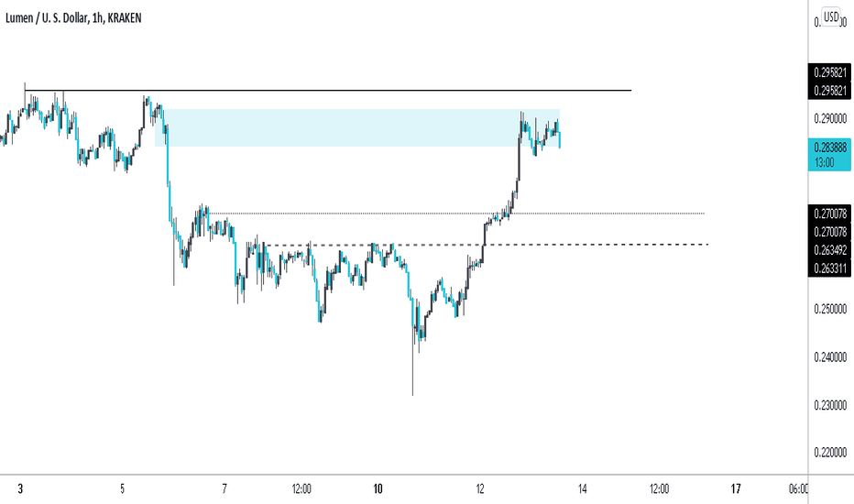Click the 0.290000 price axis label
The image size is (854, 504).
(x=830, y=118)
